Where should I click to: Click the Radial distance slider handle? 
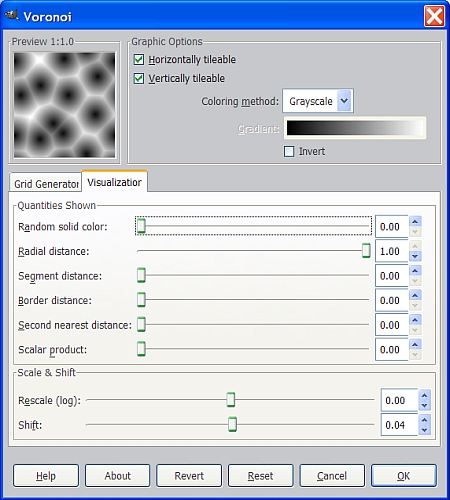click(366, 250)
